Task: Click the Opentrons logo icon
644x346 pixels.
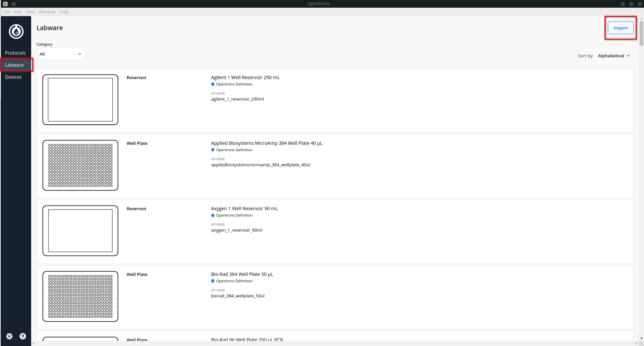Action: point(16,32)
